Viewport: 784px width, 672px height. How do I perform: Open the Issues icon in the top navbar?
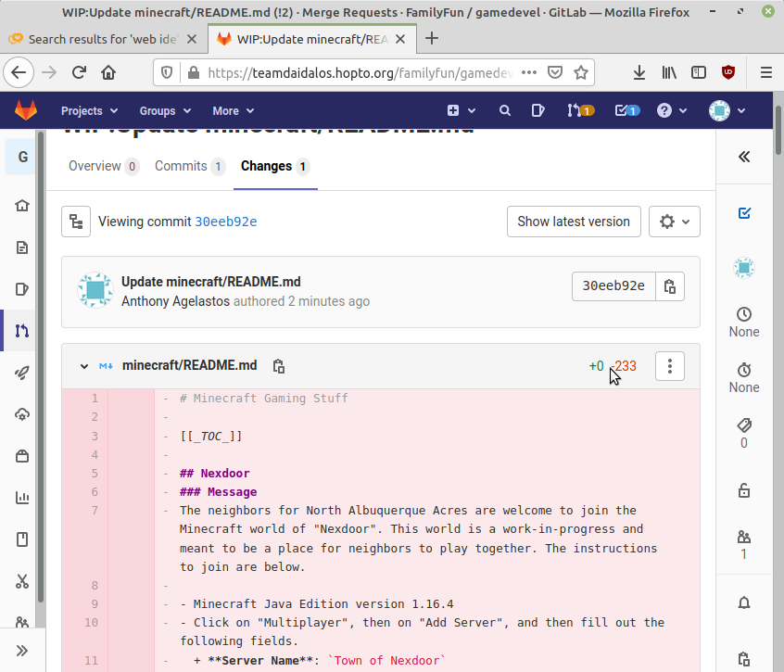click(537, 110)
